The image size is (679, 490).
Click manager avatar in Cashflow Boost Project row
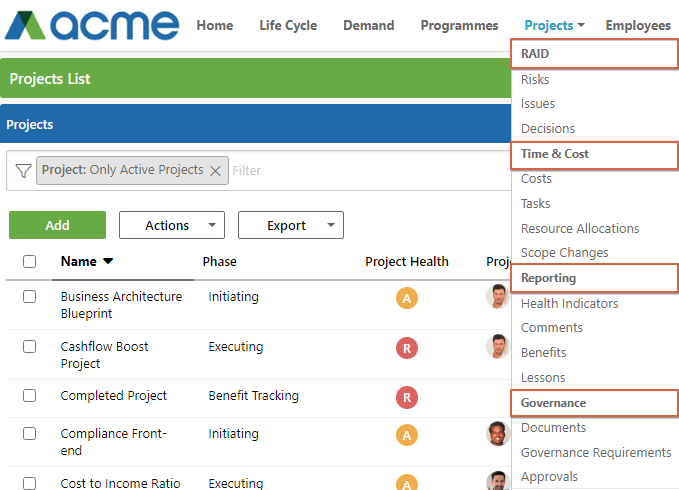click(x=498, y=346)
